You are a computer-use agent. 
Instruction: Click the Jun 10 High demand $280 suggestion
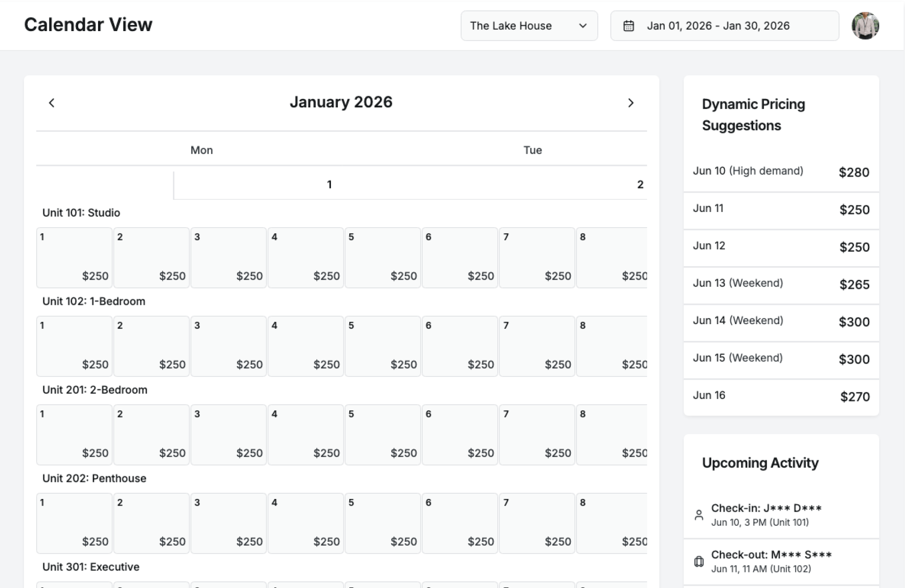point(781,172)
